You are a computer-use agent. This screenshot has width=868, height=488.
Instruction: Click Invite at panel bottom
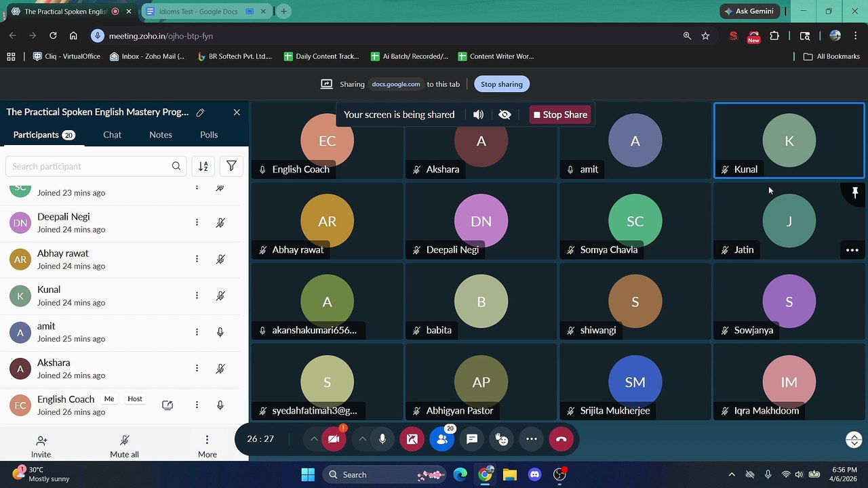tap(41, 447)
